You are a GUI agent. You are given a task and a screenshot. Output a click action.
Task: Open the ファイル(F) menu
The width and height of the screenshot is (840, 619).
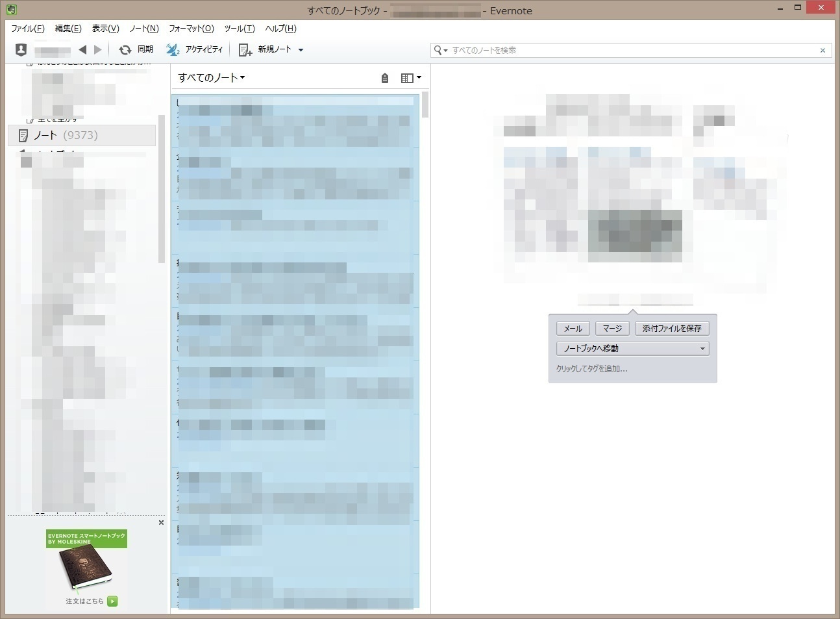tap(28, 29)
